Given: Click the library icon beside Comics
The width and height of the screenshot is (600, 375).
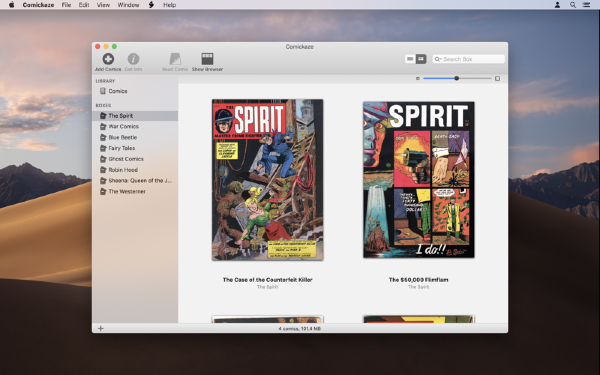Looking at the screenshot, I should pos(103,91).
